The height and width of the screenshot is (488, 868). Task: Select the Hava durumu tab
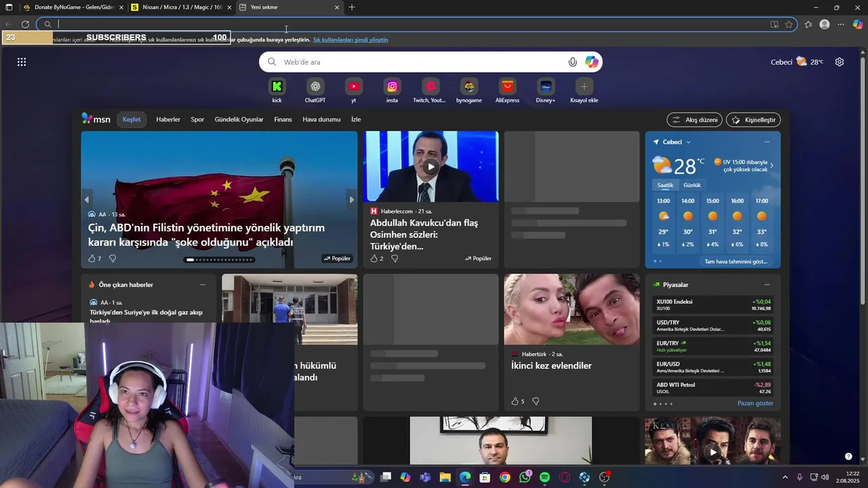click(321, 119)
